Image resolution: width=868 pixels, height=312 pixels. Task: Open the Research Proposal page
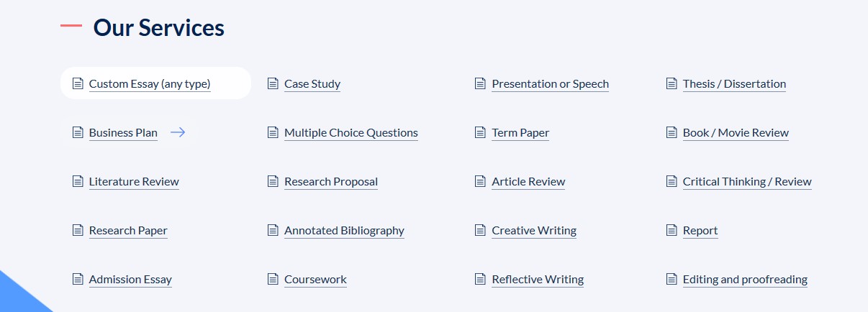click(331, 182)
